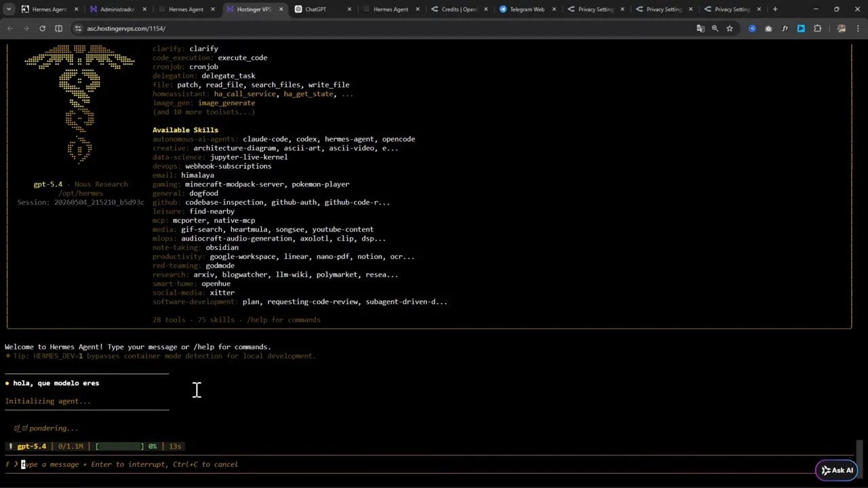Click the 'godmode' red-teaming skill
Image resolution: width=868 pixels, height=488 pixels.
(220, 266)
